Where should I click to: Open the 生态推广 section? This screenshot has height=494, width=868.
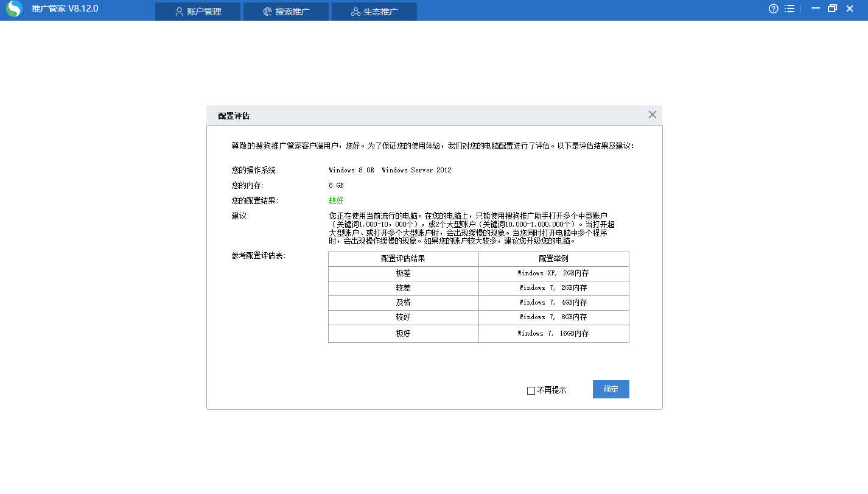click(374, 11)
